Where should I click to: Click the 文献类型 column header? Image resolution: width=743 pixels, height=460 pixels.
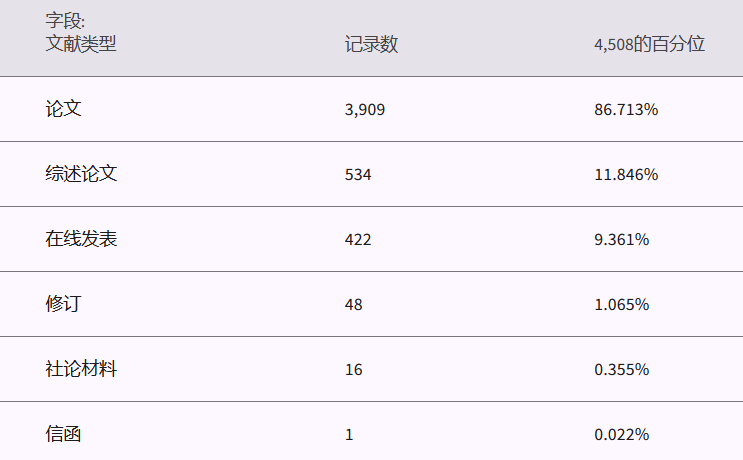point(81,44)
